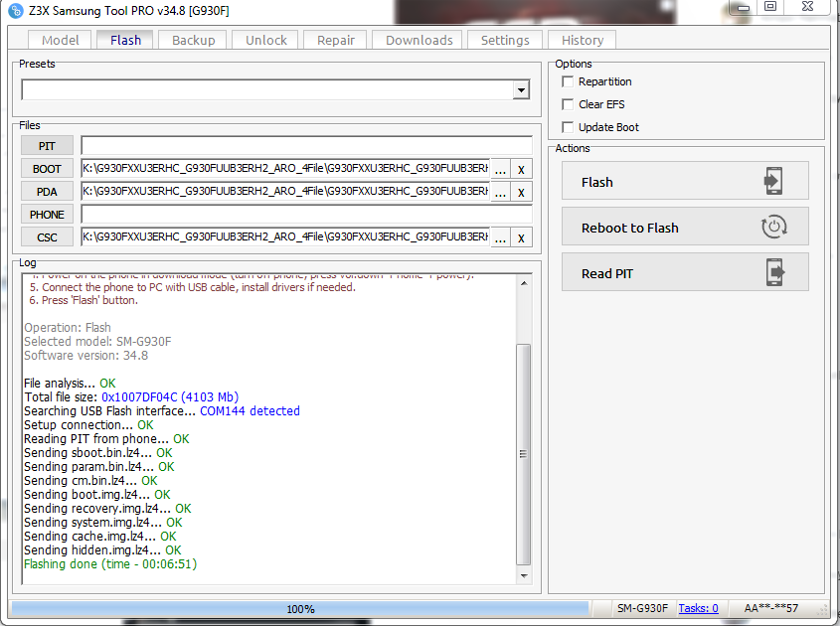Screen dimensions: 840x626
Task: Clear the BOOT file path with x
Action: tap(521, 169)
